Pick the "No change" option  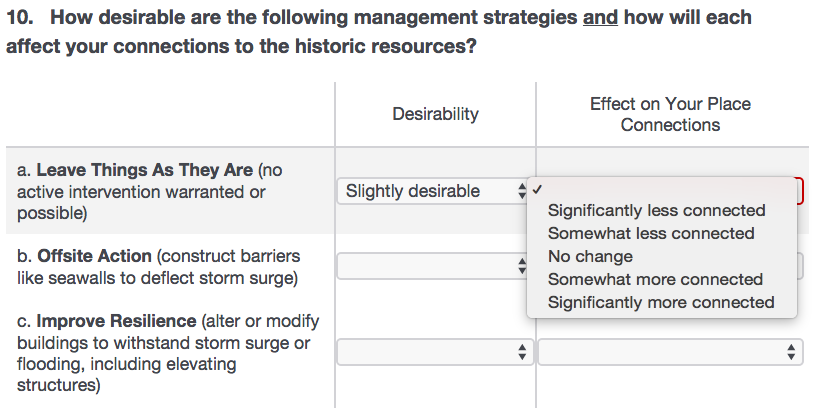[x=590, y=257]
